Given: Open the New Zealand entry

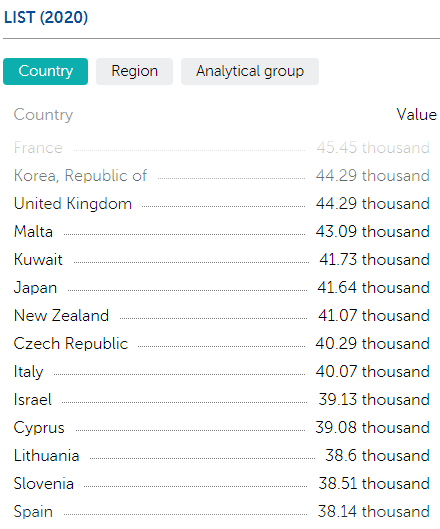Looking at the screenshot, I should point(222,316).
